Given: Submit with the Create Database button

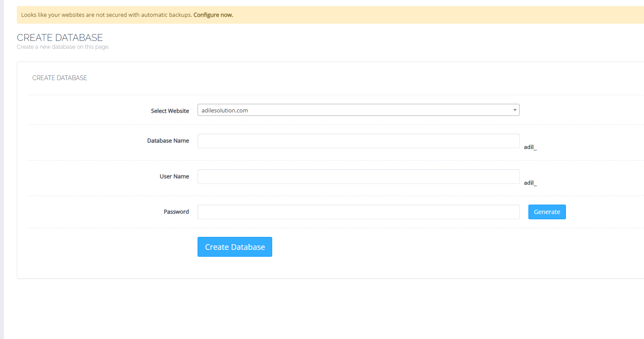Looking at the screenshot, I should (235, 247).
